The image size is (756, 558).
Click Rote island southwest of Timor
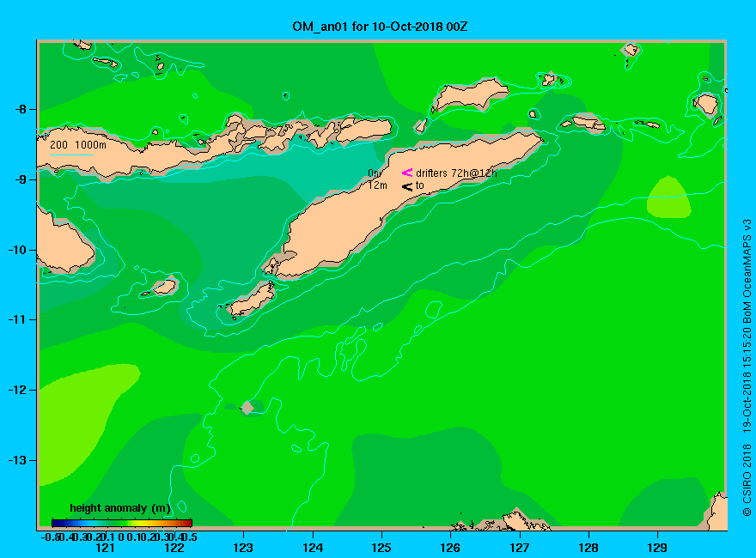[253, 300]
